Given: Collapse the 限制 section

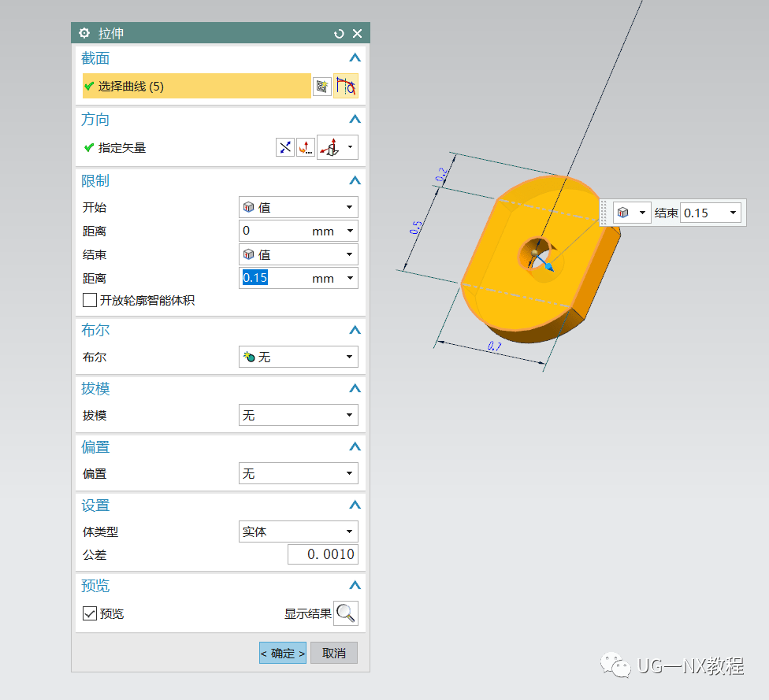Looking at the screenshot, I should [355, 180].
